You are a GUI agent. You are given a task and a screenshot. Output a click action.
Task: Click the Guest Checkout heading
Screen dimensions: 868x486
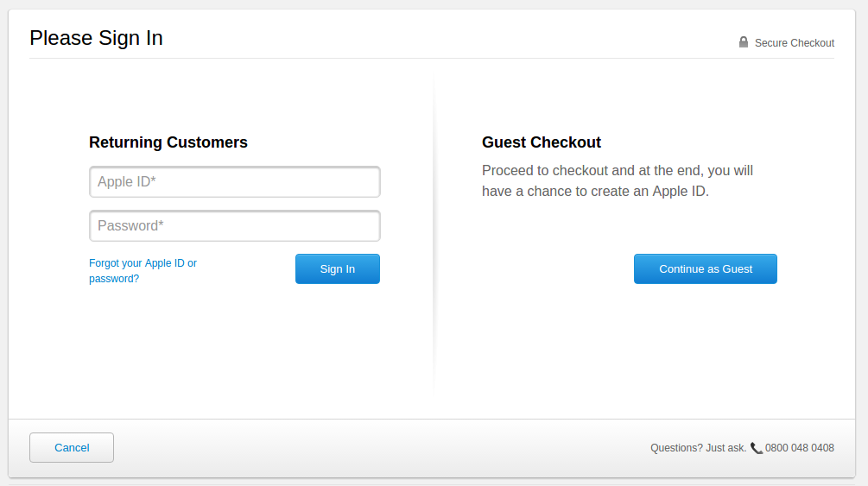(542, 142)
